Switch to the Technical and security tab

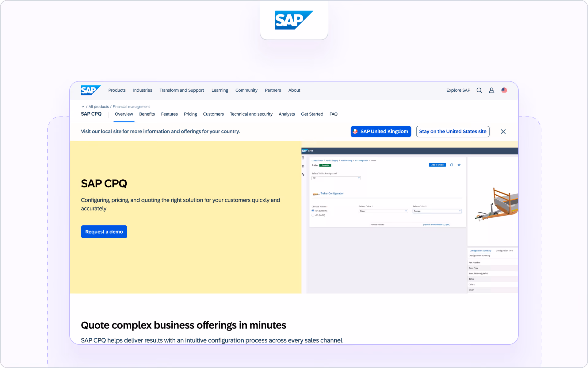[x=251, y=114]
